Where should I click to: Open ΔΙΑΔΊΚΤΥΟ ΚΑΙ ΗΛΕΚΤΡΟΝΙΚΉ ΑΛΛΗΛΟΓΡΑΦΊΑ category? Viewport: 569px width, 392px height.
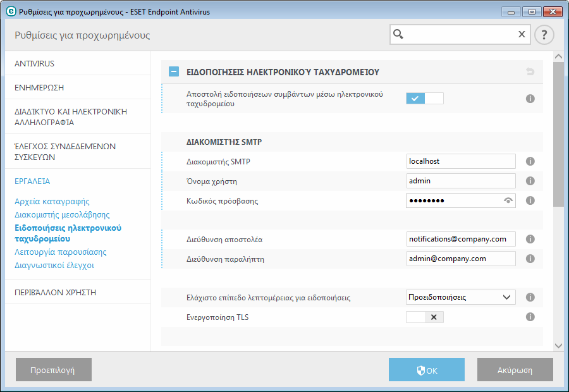coord(78,117)
